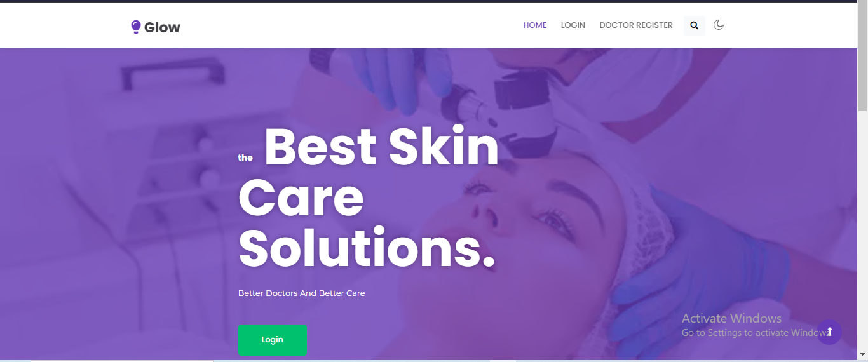The image size is (868, 362).
Task: Click the 'Better Doctors And Better Care' tagline
Action: (x=302, y=293)
